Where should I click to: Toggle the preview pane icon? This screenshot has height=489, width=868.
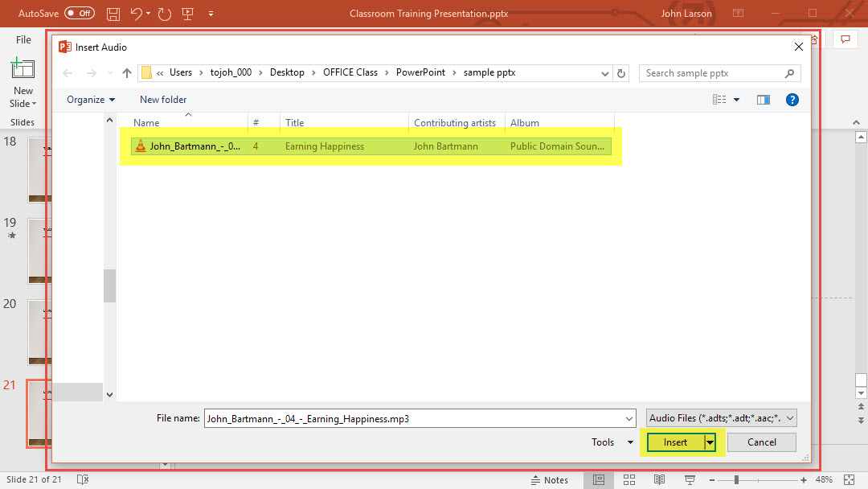(764, 100)
